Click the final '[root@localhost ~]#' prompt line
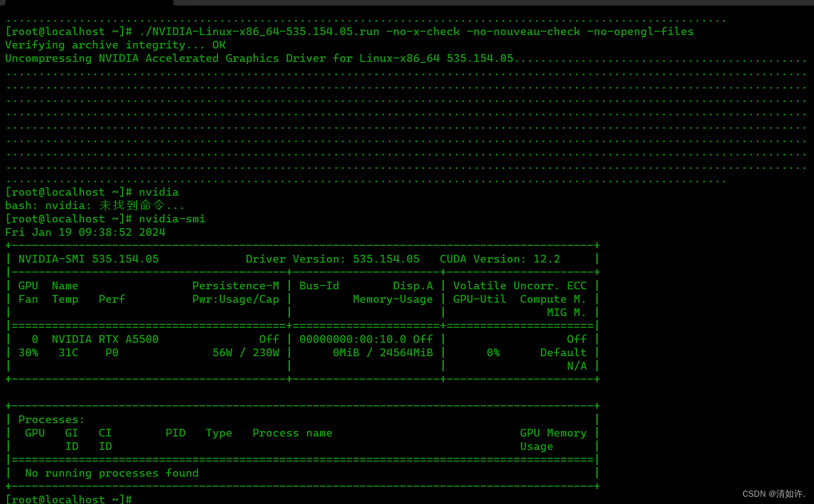814x504 pixels. 69,499
